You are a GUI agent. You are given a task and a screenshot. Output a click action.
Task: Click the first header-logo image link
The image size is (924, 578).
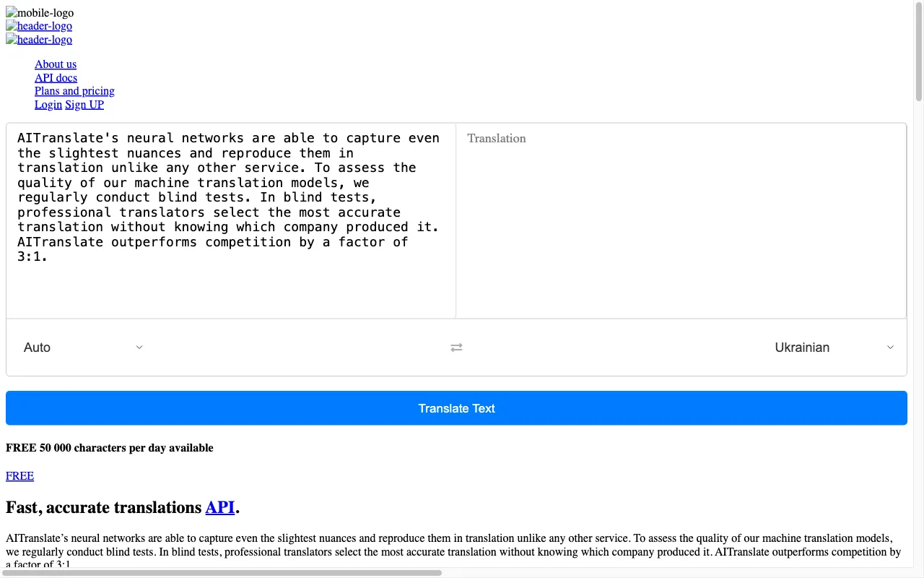[x=39, y=26]
